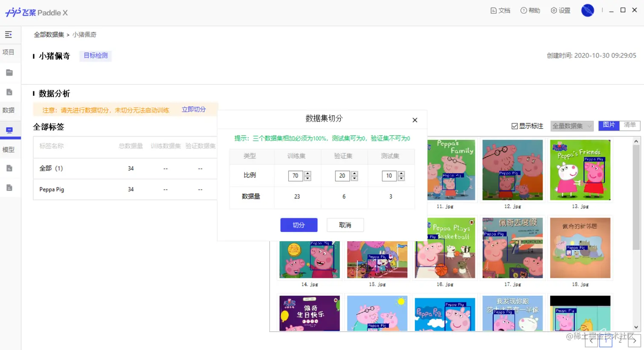Click the 测试集 ratio input field

click(x=389, y=176)
